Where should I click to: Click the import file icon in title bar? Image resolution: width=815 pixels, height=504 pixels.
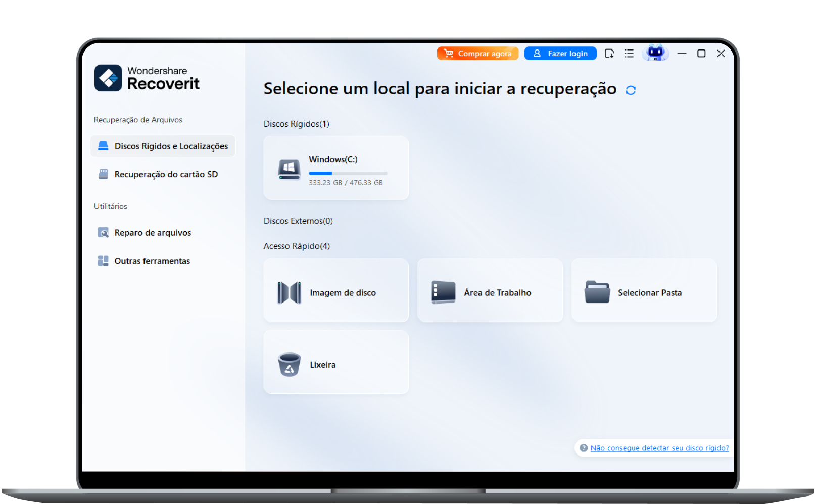point(609,54)
